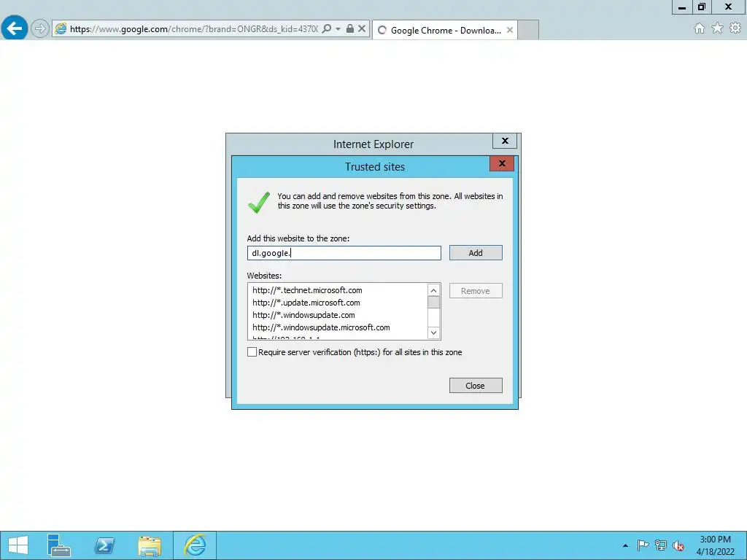The height and width of the screenshot is (560, 747).
Task: Click the disabled Remove button
Action: click(476, 291)
